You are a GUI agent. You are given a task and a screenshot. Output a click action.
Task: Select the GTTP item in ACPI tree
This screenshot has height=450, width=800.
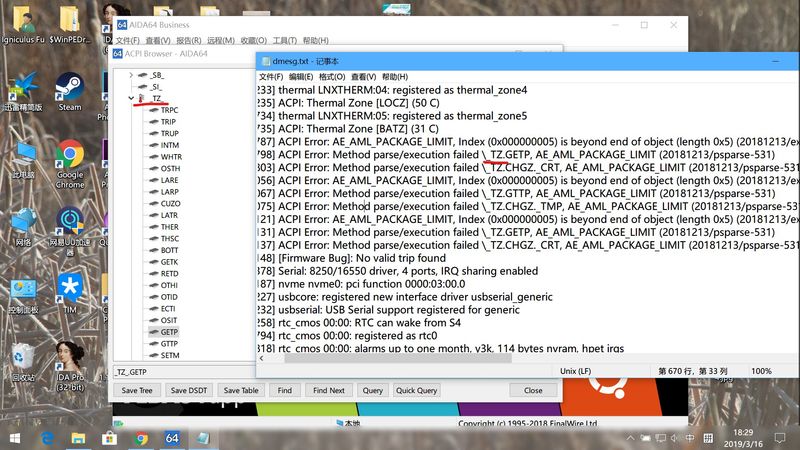(x=169, y=343)
